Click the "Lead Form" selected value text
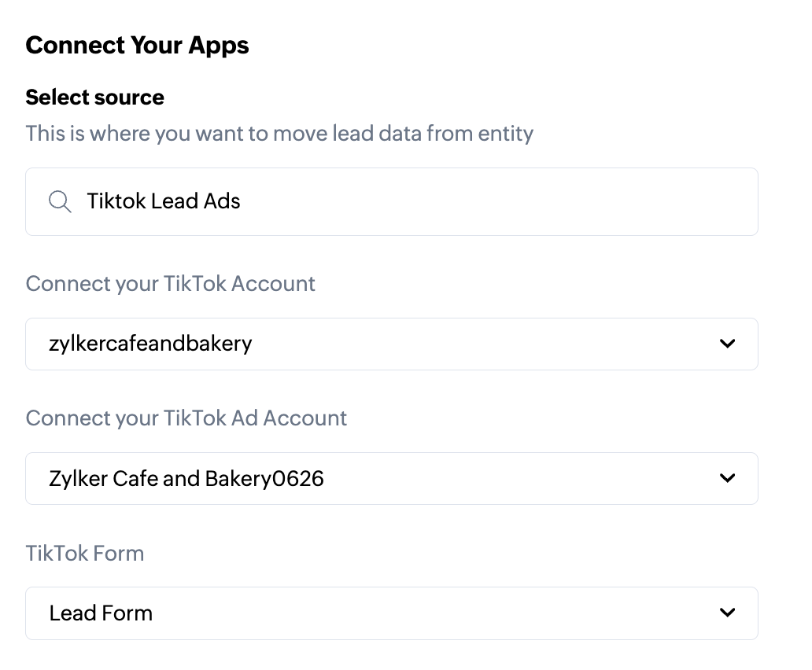This screenshot has height=670, width=812. [101, 613]
